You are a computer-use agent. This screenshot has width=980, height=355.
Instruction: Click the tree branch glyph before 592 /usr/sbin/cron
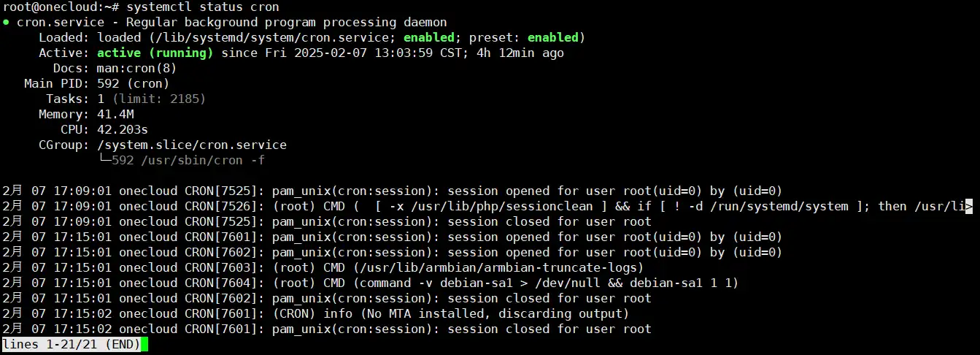tap(104, 160)
